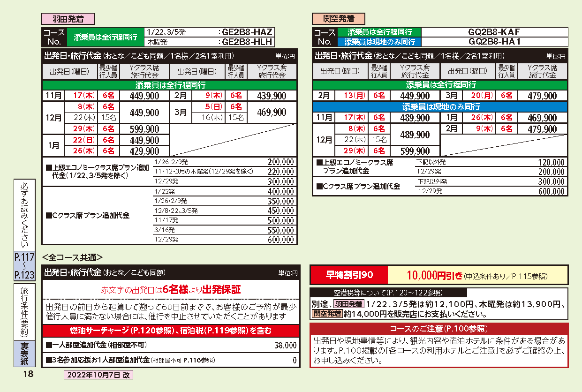Click course code GE2B8-HAZ
The width and height of the screenshot is (582, 392).
point(246,32)
